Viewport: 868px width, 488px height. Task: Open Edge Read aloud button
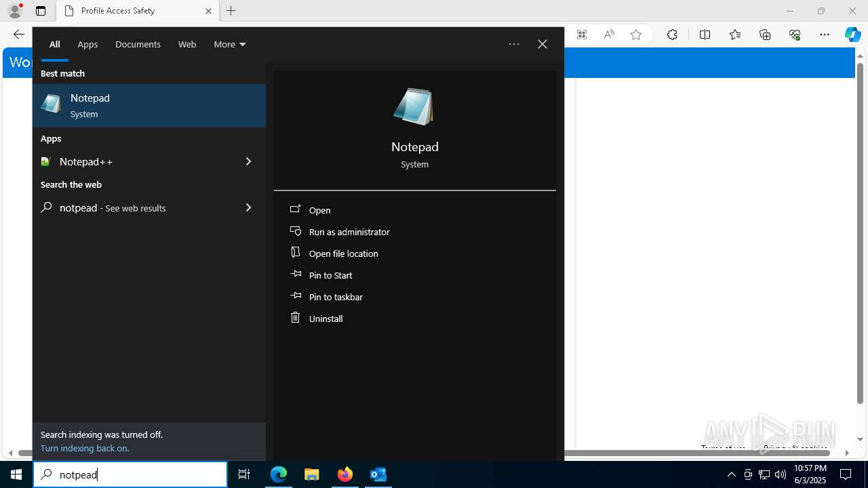tap(609, 35)
